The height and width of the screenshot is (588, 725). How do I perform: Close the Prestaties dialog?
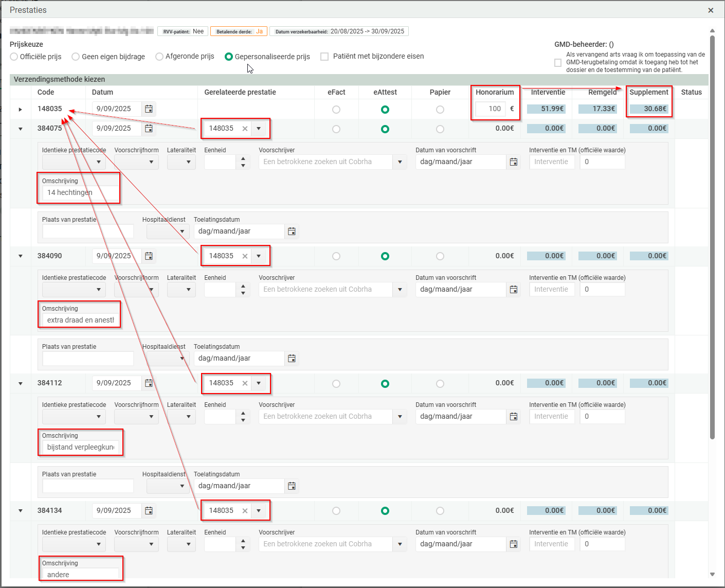pyautogui.click(x=711, y=10)
